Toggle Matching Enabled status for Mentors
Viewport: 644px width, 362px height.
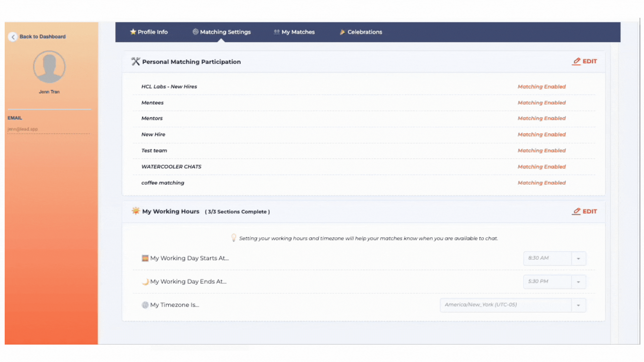541,118
